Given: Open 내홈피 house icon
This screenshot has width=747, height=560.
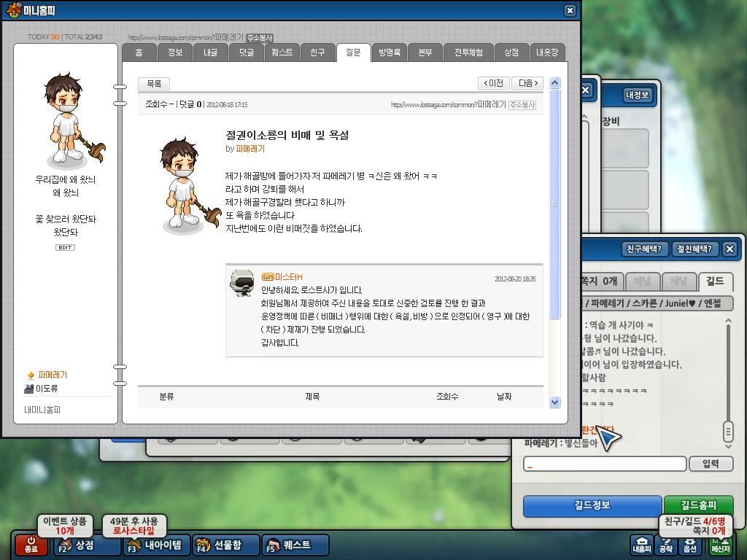Looking at the screenshot, I should click(x=642, y=545).
